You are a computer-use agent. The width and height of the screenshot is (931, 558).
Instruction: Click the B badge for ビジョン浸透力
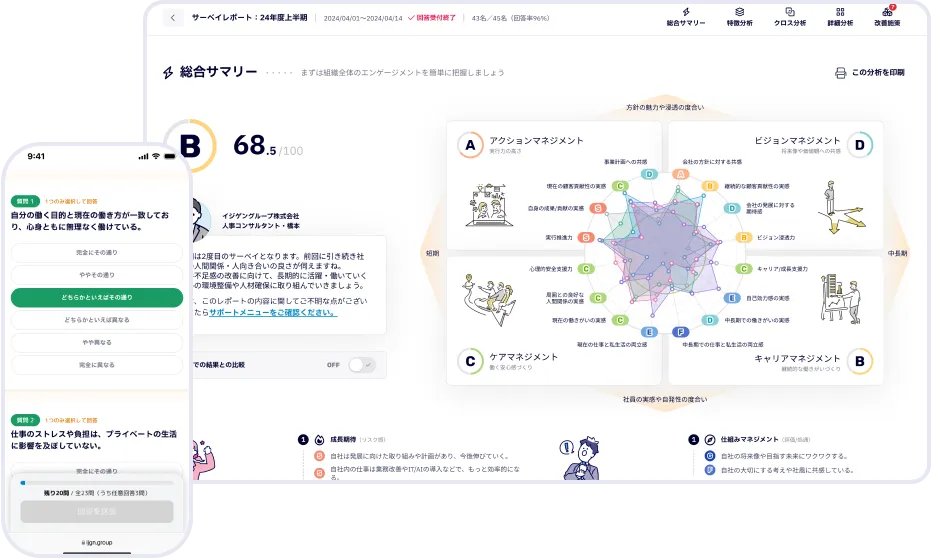(743, 237)
